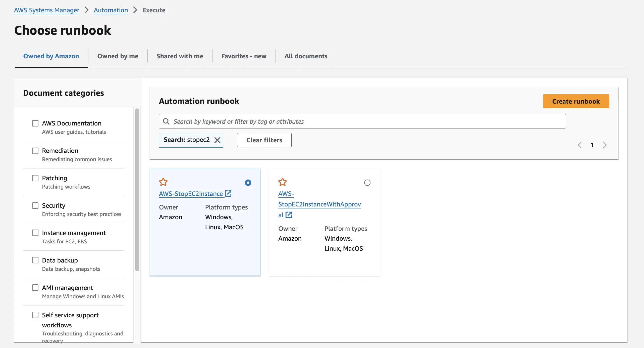Go to next page with right arrow
The height and width of the screenshot is (348, 644).
point(605,145)
